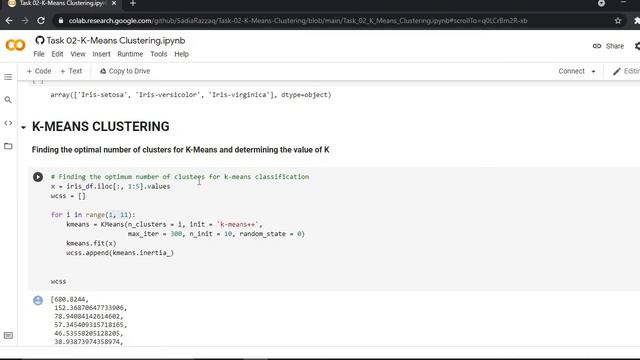Click the 'max_iter = 300' code line
This screenshot has width=640, height=360.
[216, 234]
